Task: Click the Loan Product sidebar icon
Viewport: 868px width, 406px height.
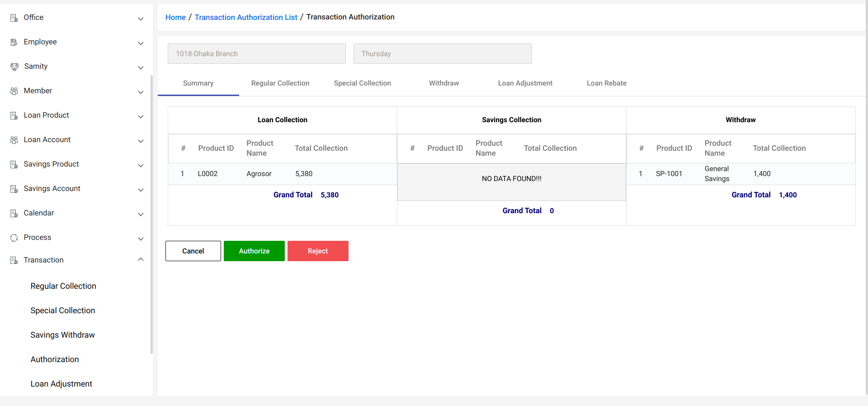Action: tap(14, 115)
